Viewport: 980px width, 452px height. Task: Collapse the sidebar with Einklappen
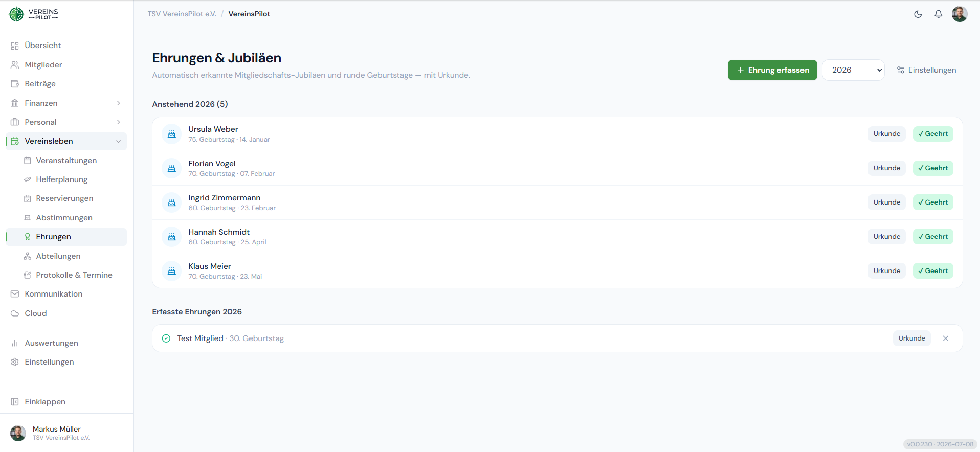point(66,402)
